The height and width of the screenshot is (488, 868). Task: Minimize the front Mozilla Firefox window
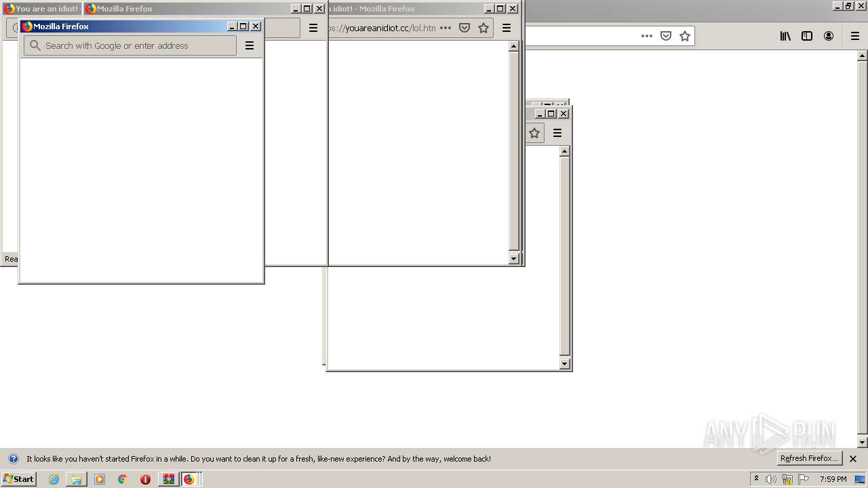pyautogui.click(x=232, y=26)
